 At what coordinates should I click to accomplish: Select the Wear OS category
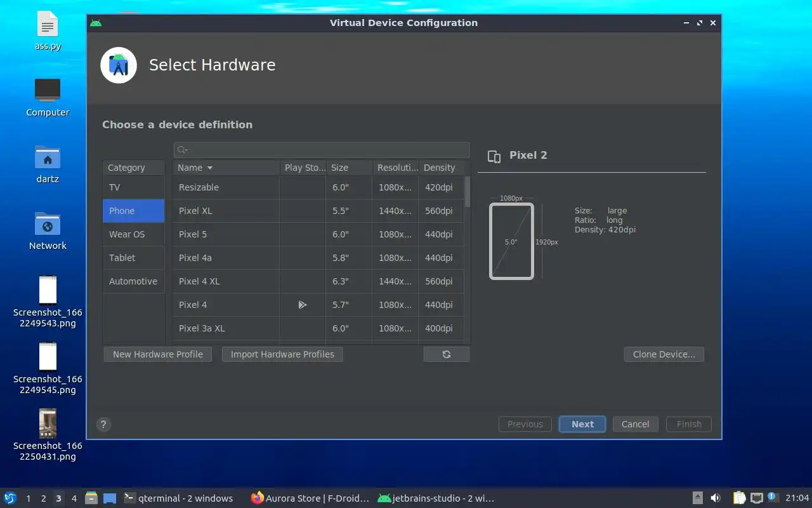134,234
